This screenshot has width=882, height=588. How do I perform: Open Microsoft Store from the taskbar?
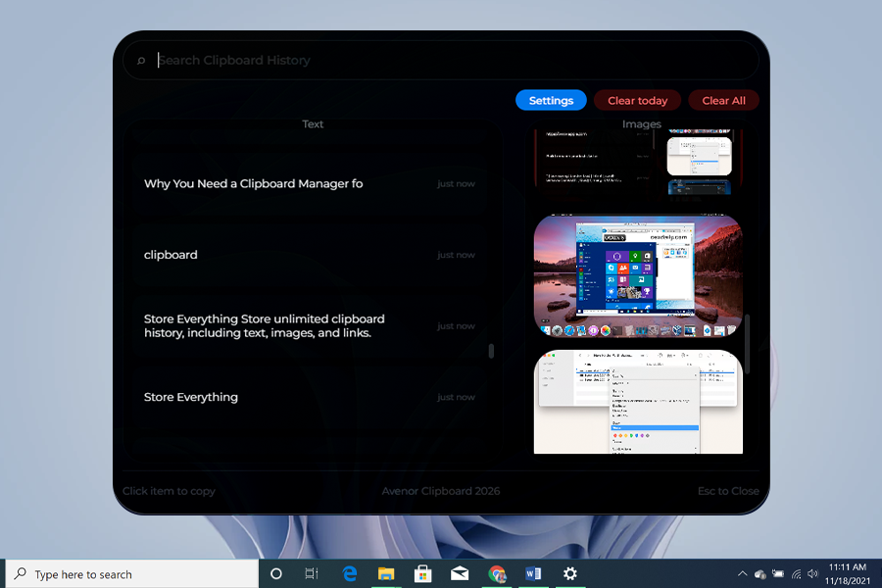click(422, 572)
